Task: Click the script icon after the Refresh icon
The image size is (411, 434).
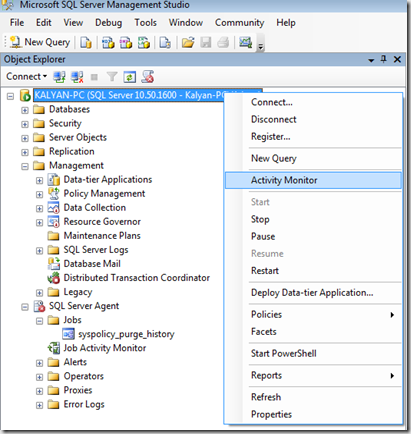Action: [148, 77]
